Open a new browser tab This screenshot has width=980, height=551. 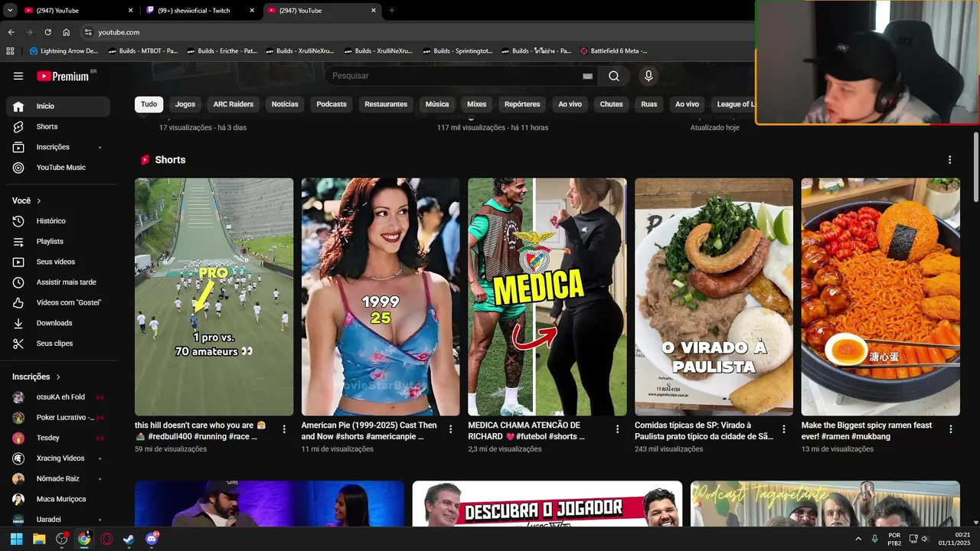point(392,11)
